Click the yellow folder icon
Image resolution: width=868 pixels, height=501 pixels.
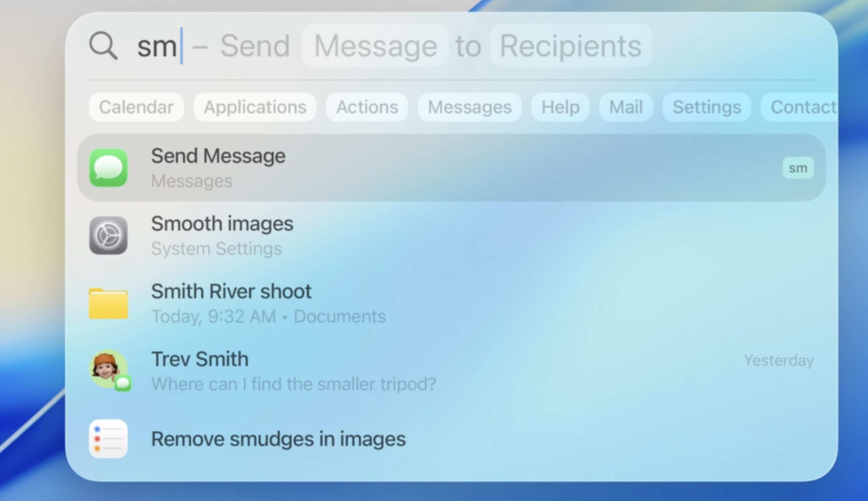(108, 303)
